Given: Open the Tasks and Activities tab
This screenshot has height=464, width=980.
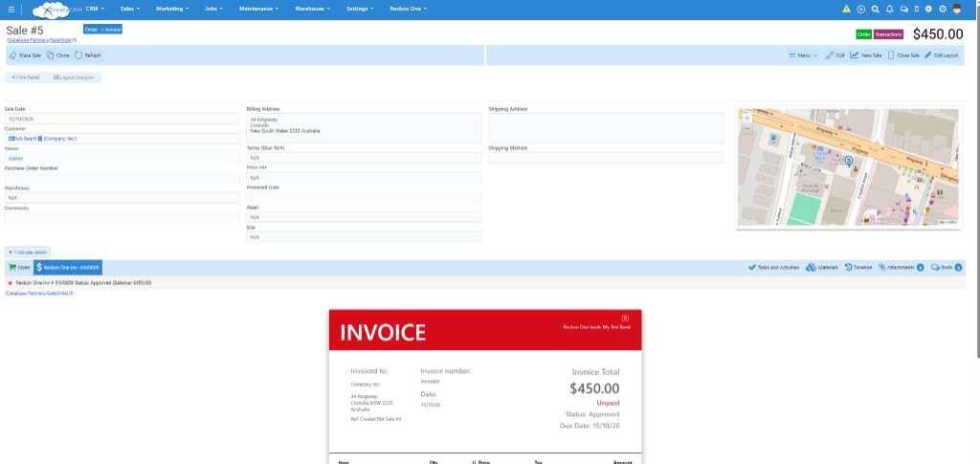Looking at the screenshot, I should coord(773,267).
